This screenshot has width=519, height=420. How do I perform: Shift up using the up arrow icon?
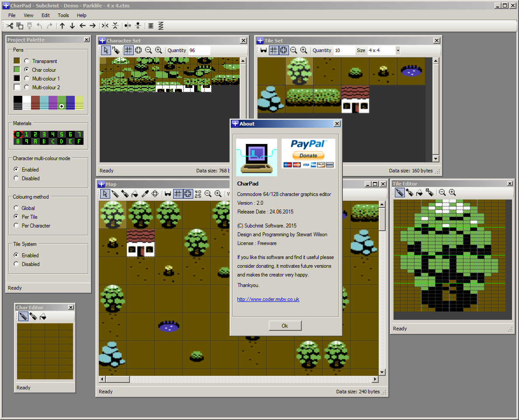coord(62,26)
